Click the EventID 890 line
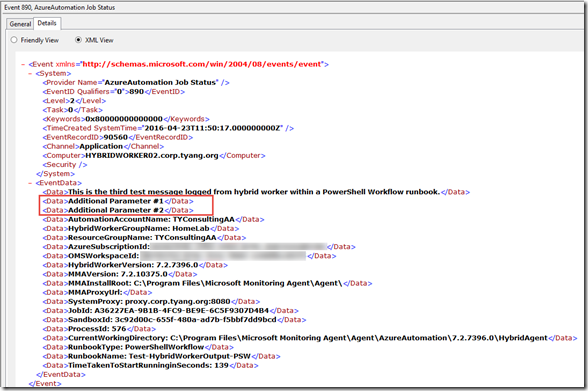588x391 pixels. coord(114,91)
